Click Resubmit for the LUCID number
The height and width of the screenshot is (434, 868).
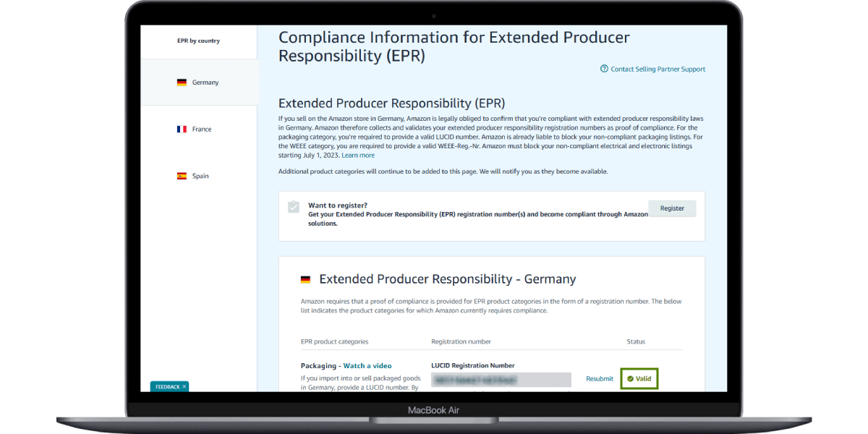pyautogui.click(x=600, y=379)
